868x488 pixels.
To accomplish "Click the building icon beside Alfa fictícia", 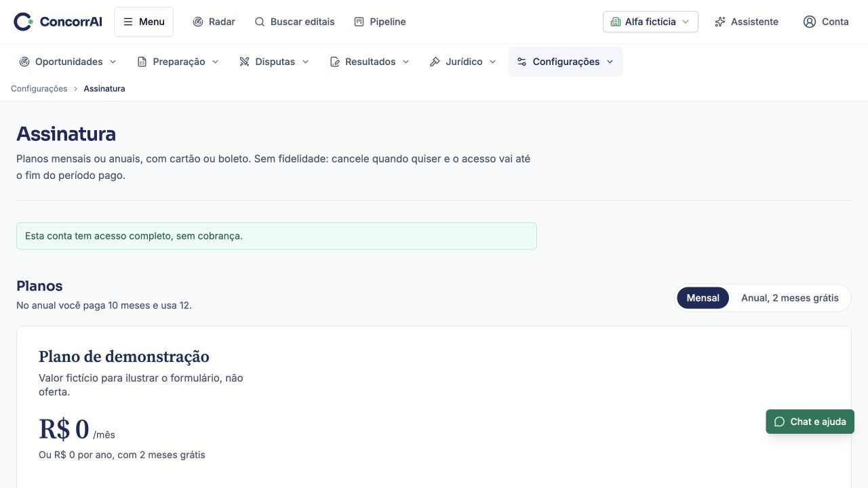I will (x=616, y=22).
